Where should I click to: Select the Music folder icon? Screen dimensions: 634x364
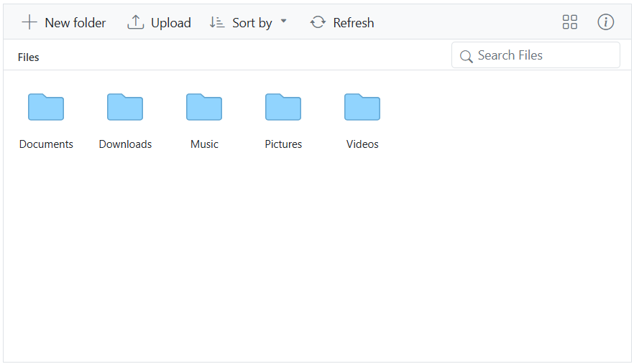[x=204, y=107]
